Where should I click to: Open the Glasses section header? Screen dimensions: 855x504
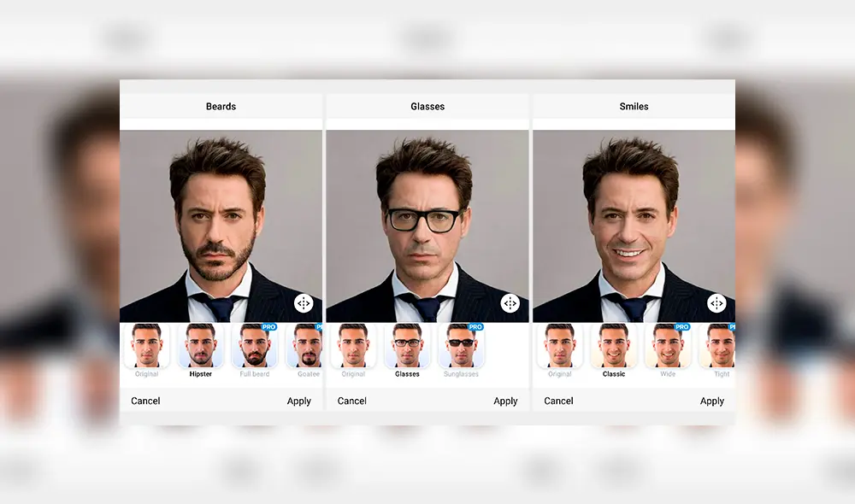(427, 106)
